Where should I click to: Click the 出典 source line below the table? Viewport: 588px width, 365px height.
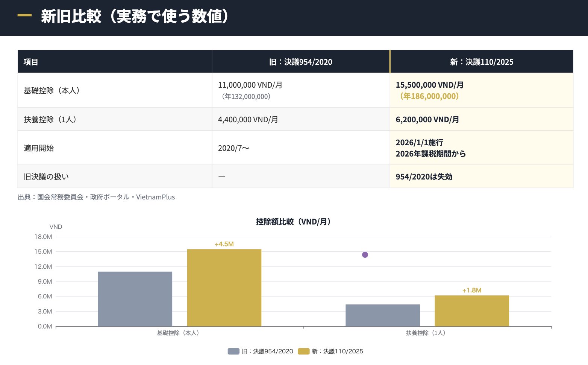tap(96, 197)
